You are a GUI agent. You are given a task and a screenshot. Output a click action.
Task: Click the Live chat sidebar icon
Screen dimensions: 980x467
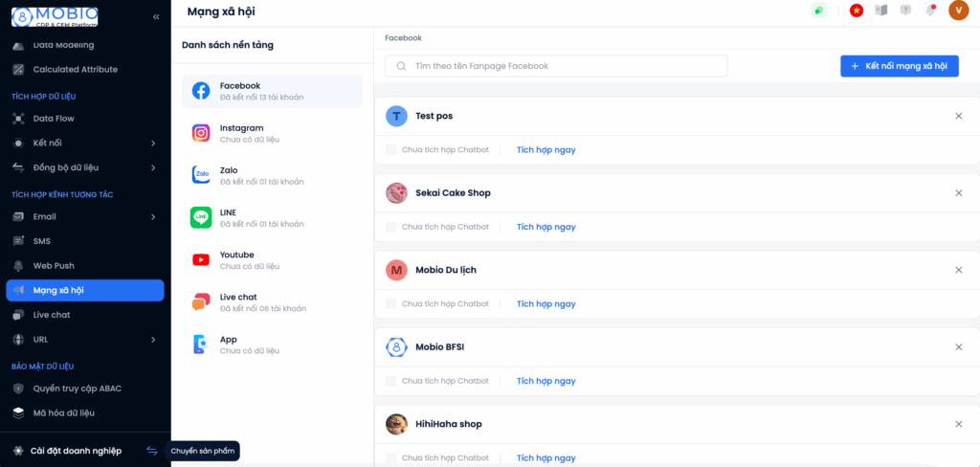(x=19, y=315)
